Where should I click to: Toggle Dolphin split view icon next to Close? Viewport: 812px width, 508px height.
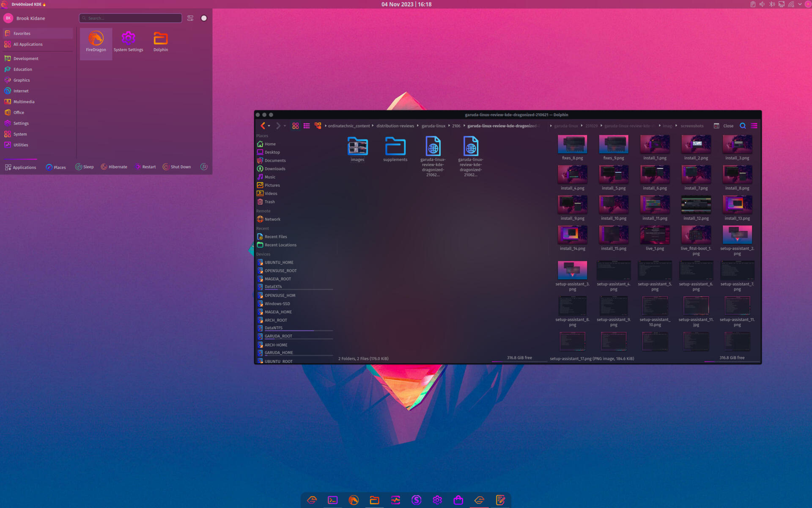click(x=716, y=126)
